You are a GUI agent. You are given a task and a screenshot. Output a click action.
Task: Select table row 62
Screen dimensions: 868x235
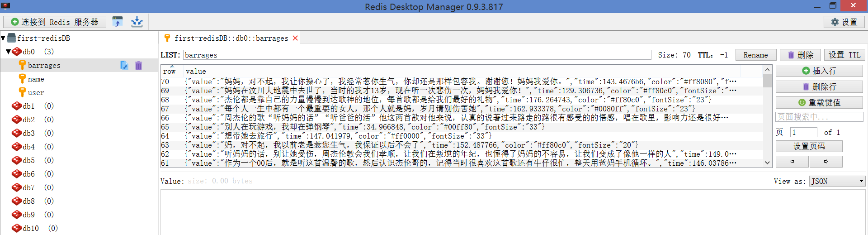coord(462,154)
